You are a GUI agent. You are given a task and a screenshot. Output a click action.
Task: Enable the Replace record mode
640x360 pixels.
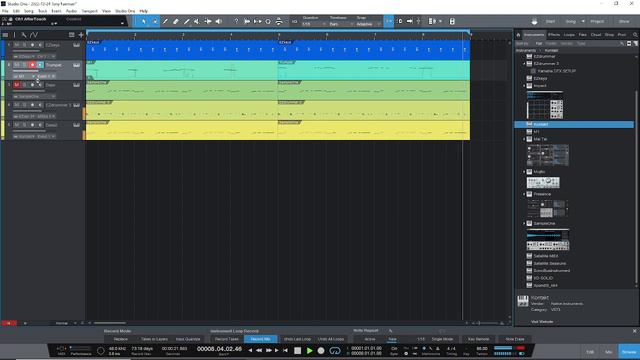coord(120,339)
